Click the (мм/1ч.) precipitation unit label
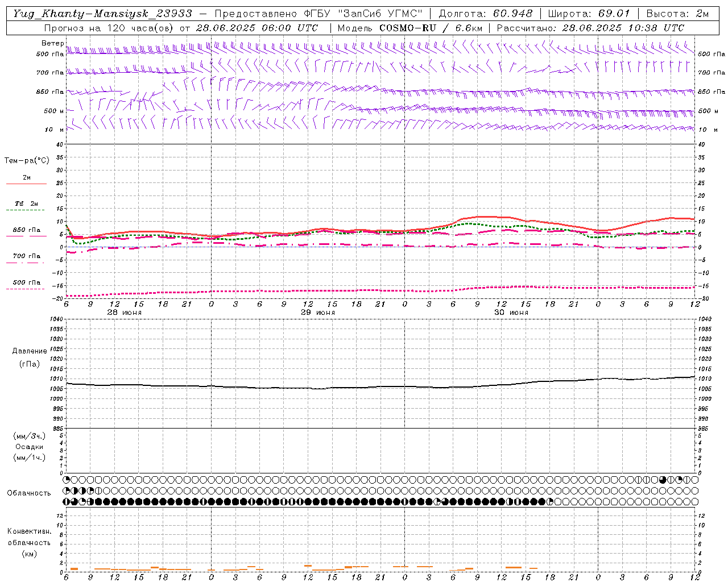The image size is (728, 582). tap(29, 458)
